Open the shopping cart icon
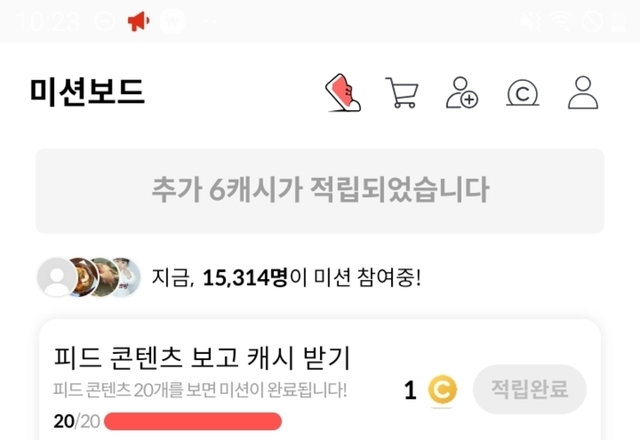Viewport: 640px width, 440px height. click(402, 93)
